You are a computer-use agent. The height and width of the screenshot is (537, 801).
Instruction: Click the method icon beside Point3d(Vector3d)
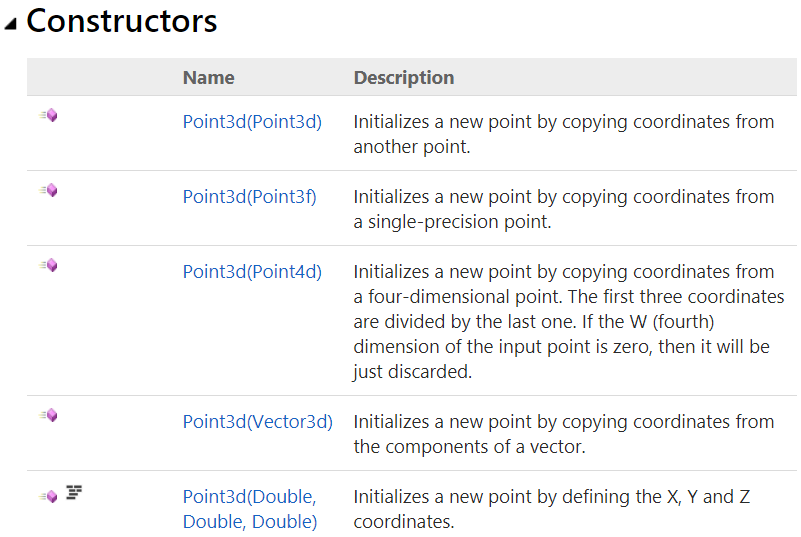point(49,416)
